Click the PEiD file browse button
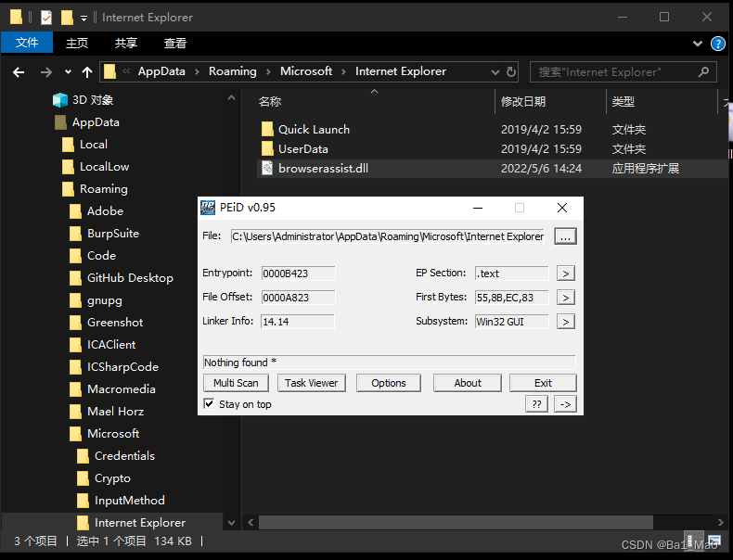 pos(565,236)
